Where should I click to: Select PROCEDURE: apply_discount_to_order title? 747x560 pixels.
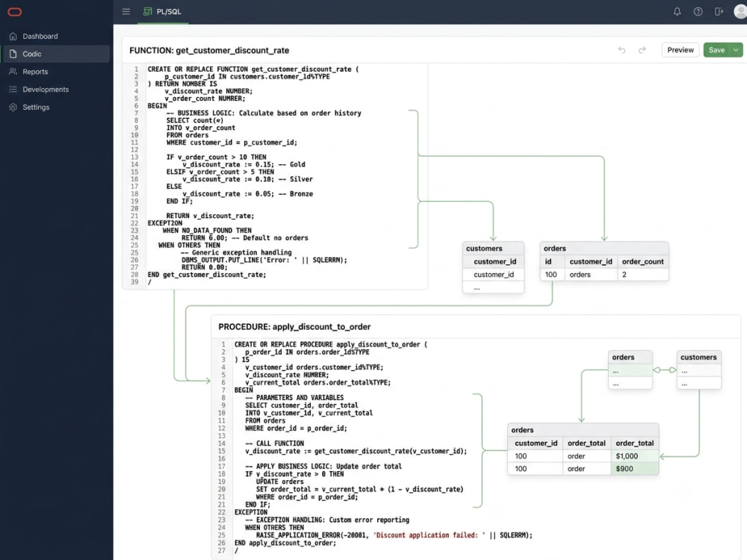pos(294,327)
